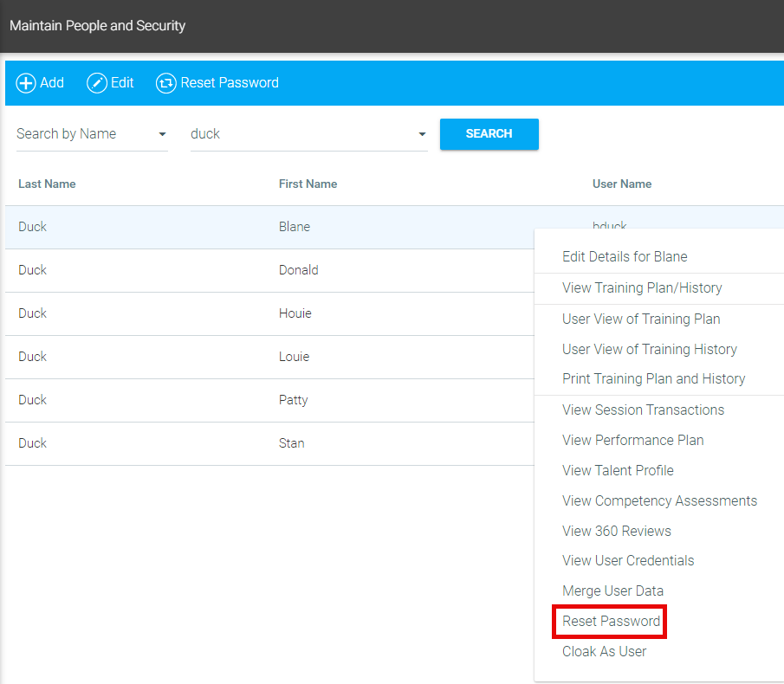Select Cloak As User option
Viewport: 784px width, 684px height.
tap(604, 652)
